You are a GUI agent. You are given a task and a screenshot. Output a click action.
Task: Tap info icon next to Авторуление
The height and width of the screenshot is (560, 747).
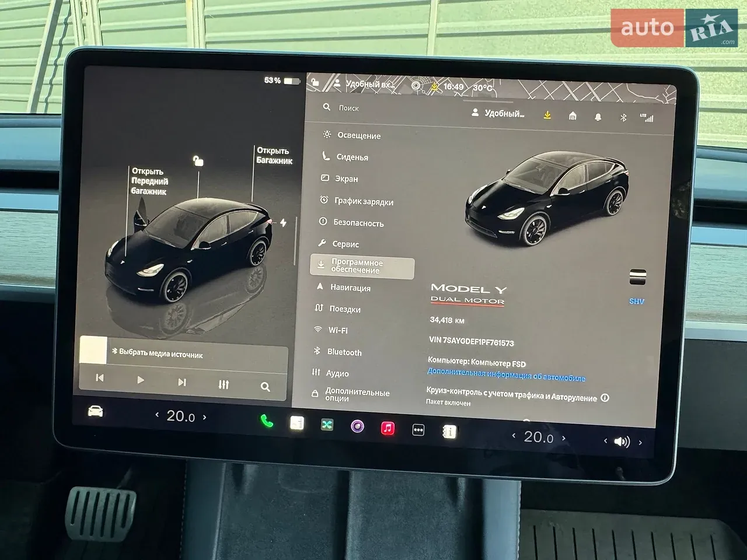pos(605,398)
